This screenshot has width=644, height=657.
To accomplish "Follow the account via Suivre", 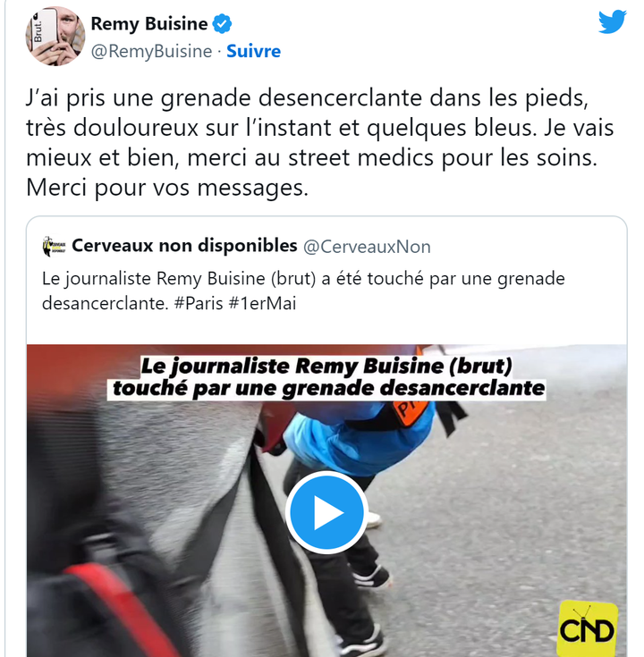I will pyautogui.click(x=254, y=51).
